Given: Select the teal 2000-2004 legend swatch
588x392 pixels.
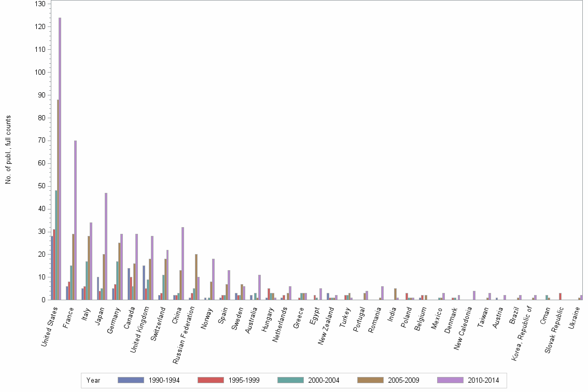Looking at the screenshot, I should [289, 380].
